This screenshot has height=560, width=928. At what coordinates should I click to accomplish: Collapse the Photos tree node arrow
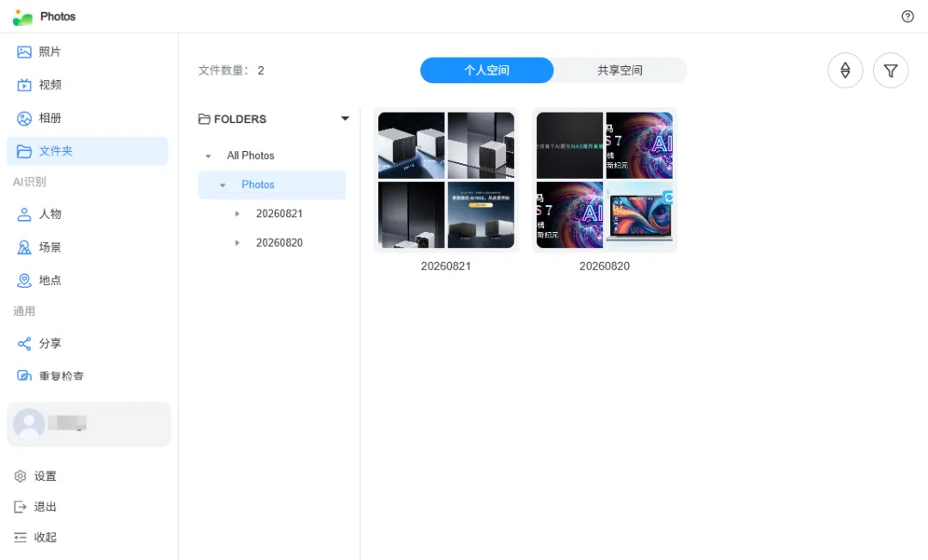click(223, 185)
